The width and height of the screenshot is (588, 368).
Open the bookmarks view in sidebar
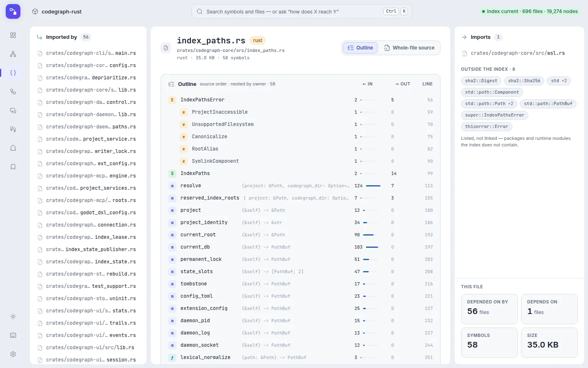tap(13, 167)
